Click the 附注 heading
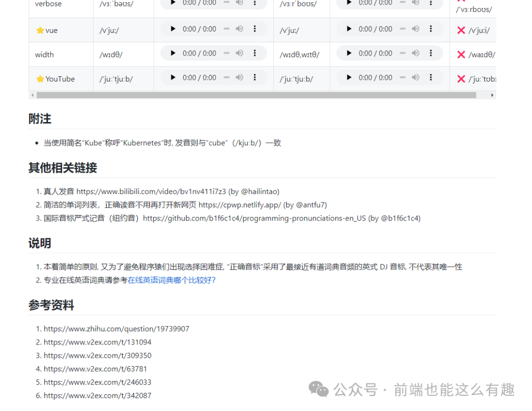 click(40, 119)
